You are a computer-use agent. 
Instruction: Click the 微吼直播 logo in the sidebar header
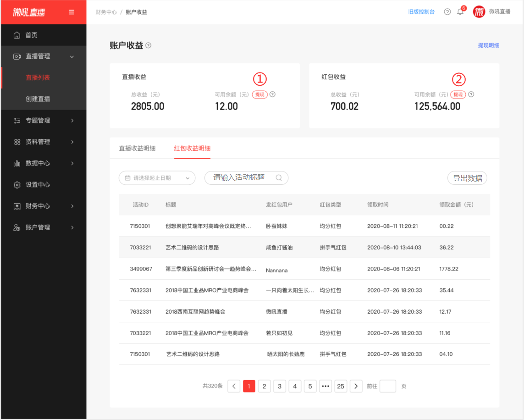tap(29, 12)
